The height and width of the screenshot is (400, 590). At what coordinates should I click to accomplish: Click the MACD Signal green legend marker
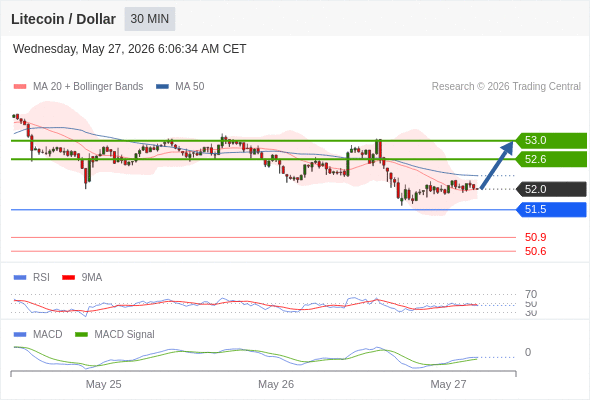[81, 335]
